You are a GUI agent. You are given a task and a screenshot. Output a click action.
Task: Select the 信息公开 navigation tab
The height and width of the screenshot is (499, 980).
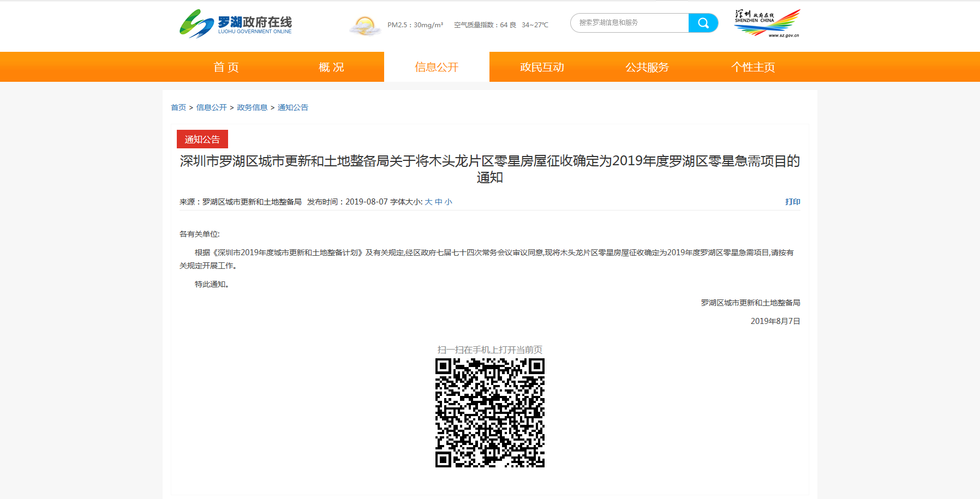click(437, 67)
